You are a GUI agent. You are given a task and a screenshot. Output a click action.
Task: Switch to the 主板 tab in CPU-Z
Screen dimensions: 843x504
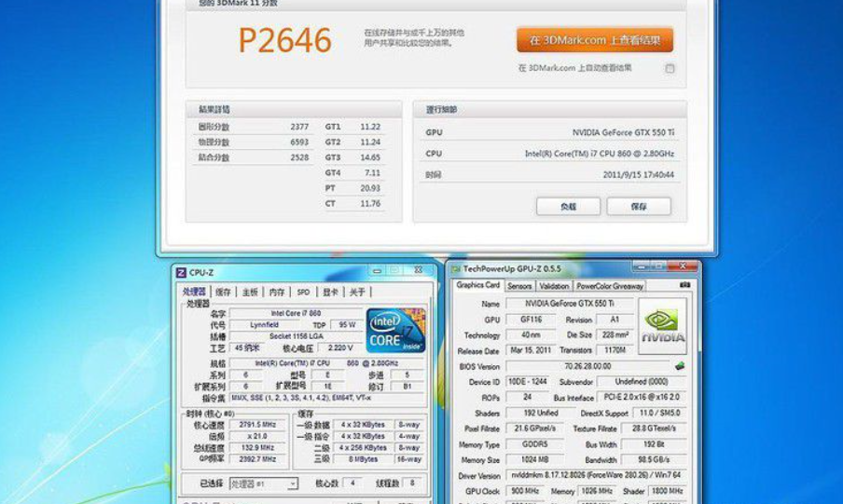coord(250,292)
